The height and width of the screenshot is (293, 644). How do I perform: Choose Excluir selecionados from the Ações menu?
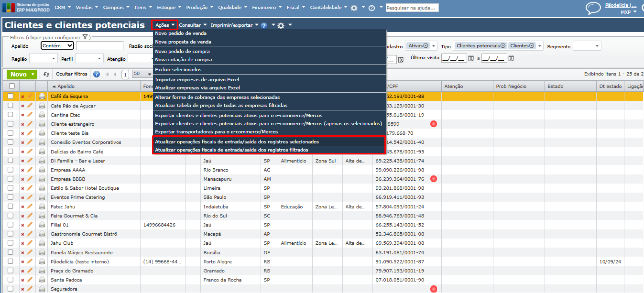tap(178, 69)
